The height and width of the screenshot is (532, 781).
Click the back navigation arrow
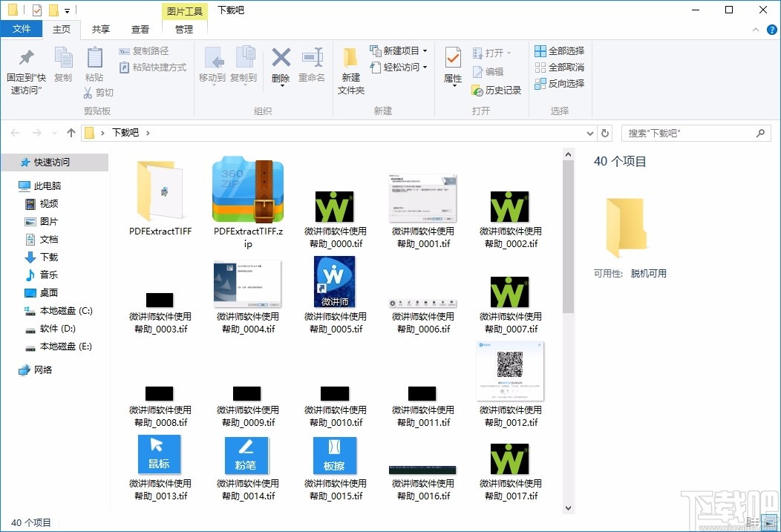point(15,132)
